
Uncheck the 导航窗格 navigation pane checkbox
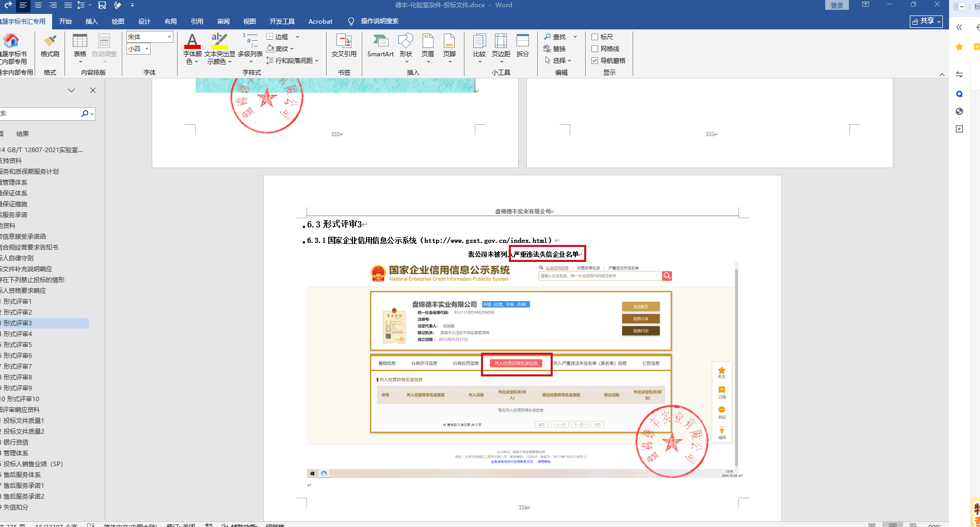click(595, 60)
